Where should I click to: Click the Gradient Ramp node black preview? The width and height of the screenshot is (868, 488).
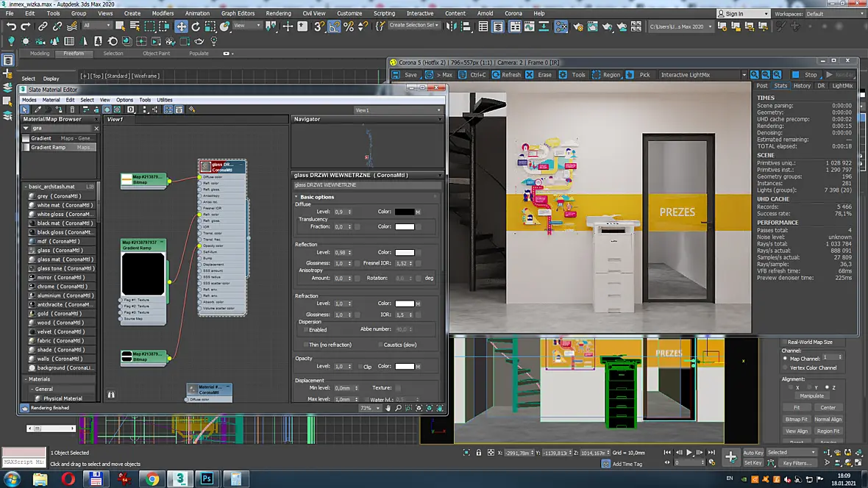coord(143,274)
